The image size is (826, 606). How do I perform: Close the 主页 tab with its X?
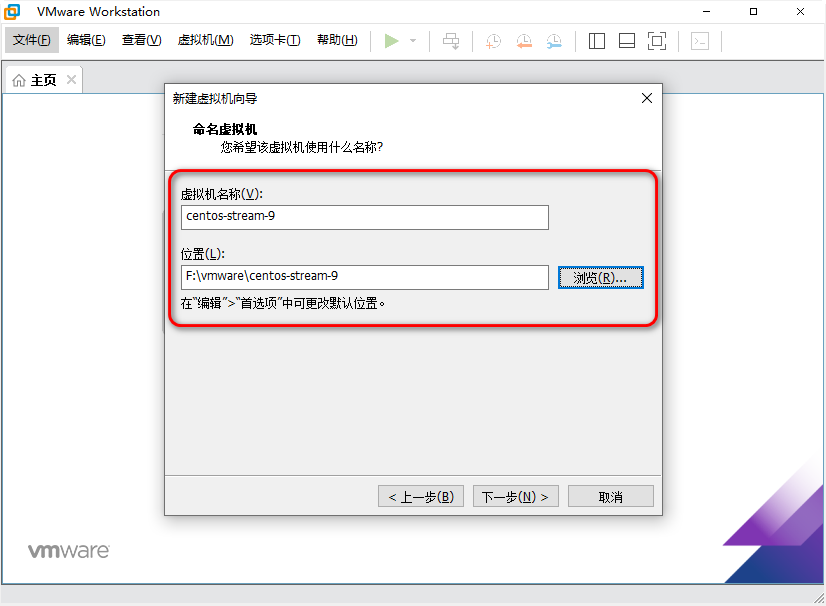(71, 80)
